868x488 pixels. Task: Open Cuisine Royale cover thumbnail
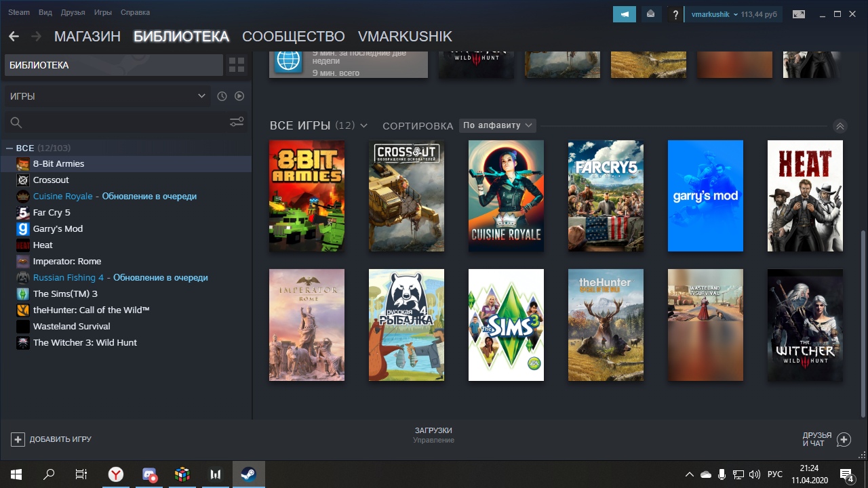coord(506,196)
